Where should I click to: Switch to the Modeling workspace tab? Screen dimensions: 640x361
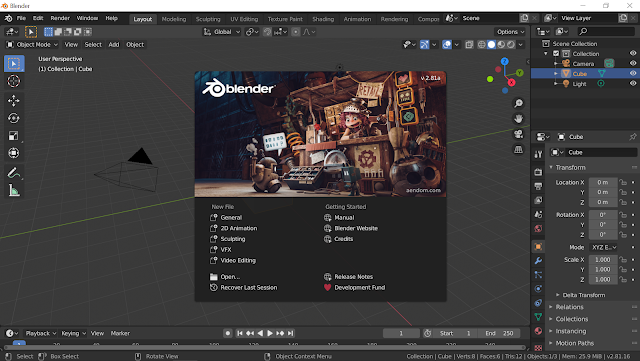(173, 19)
